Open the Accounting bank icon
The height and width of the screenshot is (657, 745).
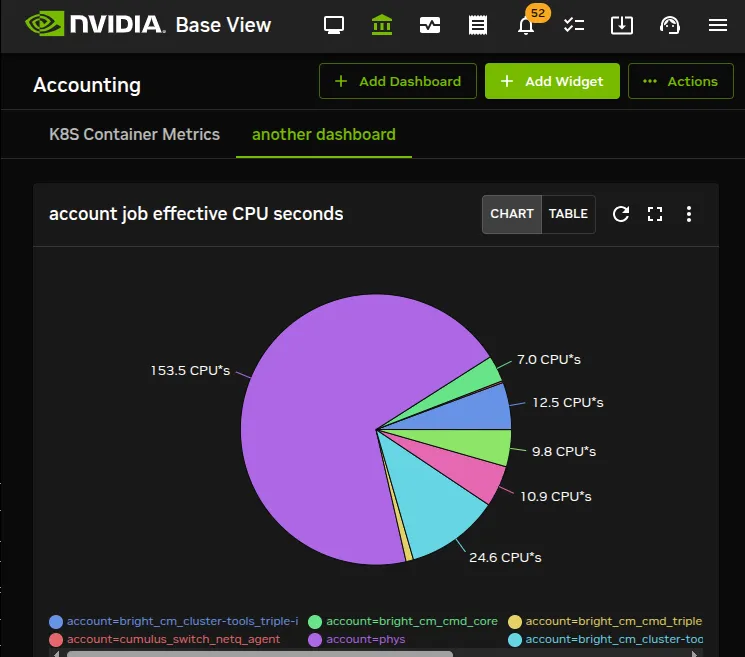pos(382,25)
